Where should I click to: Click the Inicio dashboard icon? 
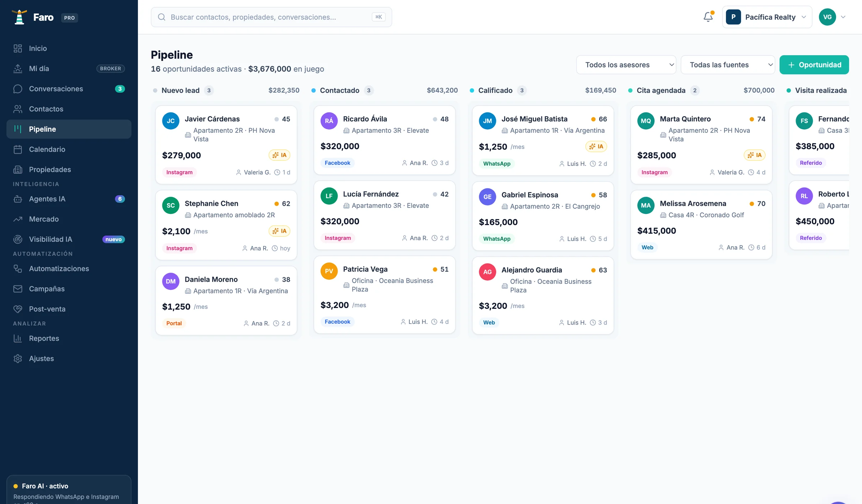(x=18, y=48)
